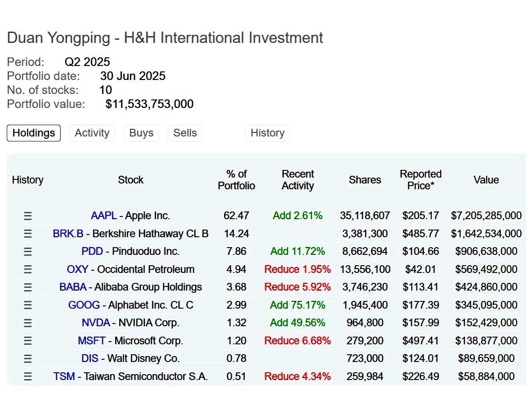Open the AAPL ticker link
532x413 pixels.
coord(104,216)
